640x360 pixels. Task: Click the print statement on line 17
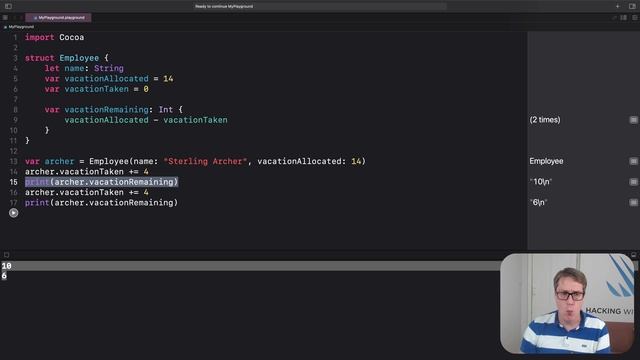pos(102,202)
